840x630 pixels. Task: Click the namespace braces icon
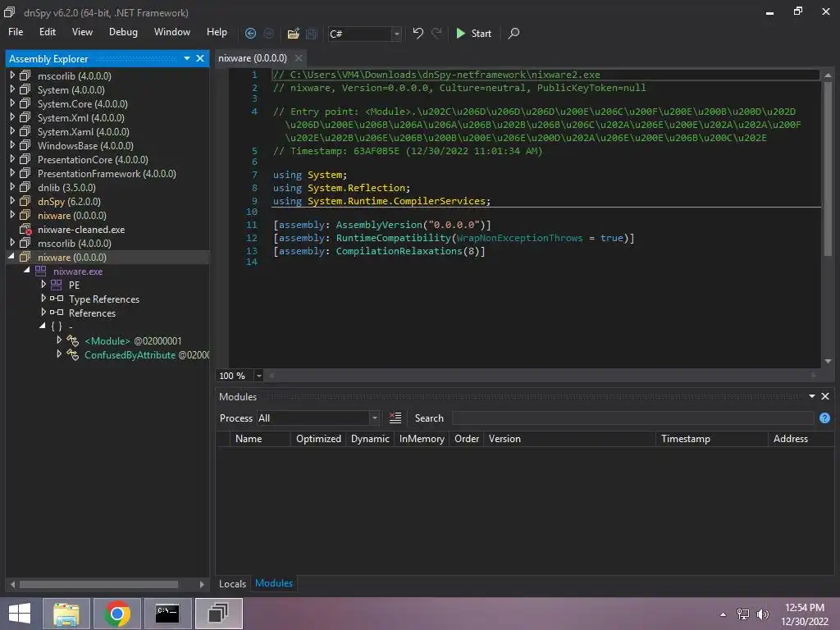coord(57,326)
